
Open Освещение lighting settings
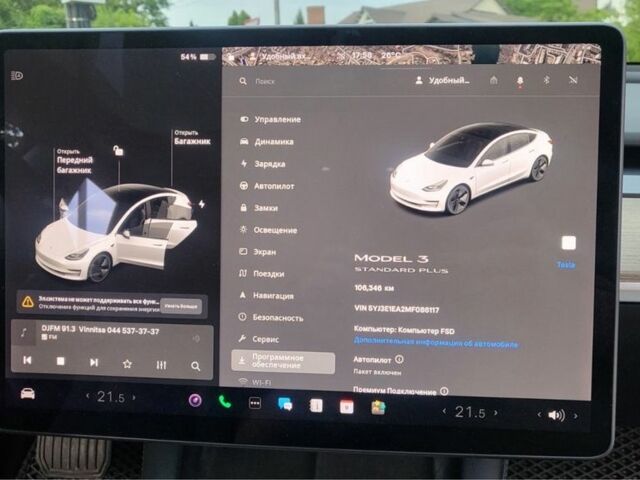coord(268,230)
